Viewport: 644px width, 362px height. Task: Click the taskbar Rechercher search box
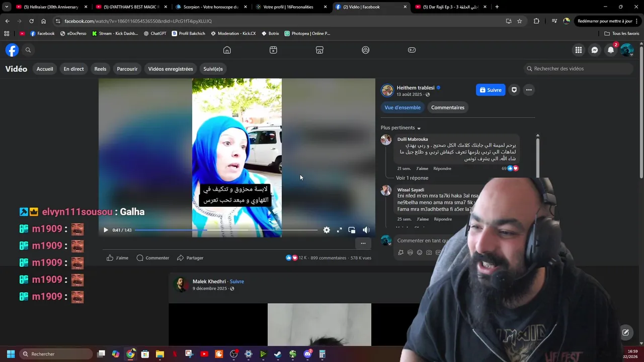(56, 354)
